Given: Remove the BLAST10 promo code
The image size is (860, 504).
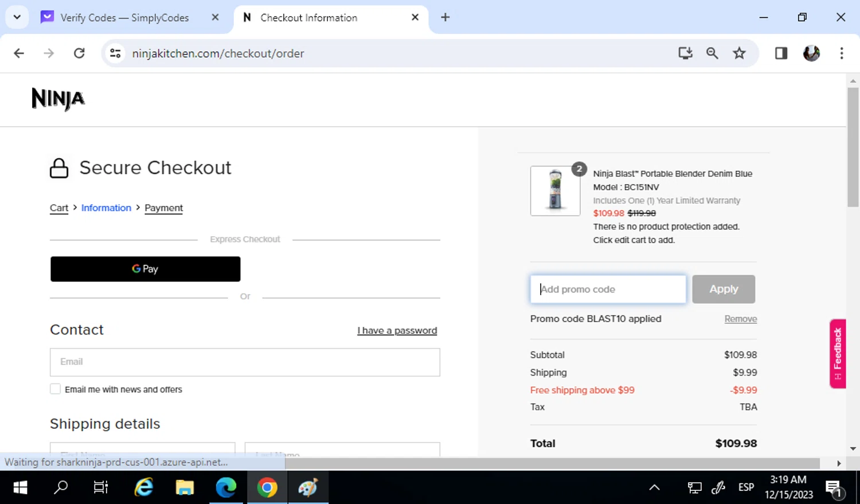Looking at the screenshot, I should coord(741,319).
